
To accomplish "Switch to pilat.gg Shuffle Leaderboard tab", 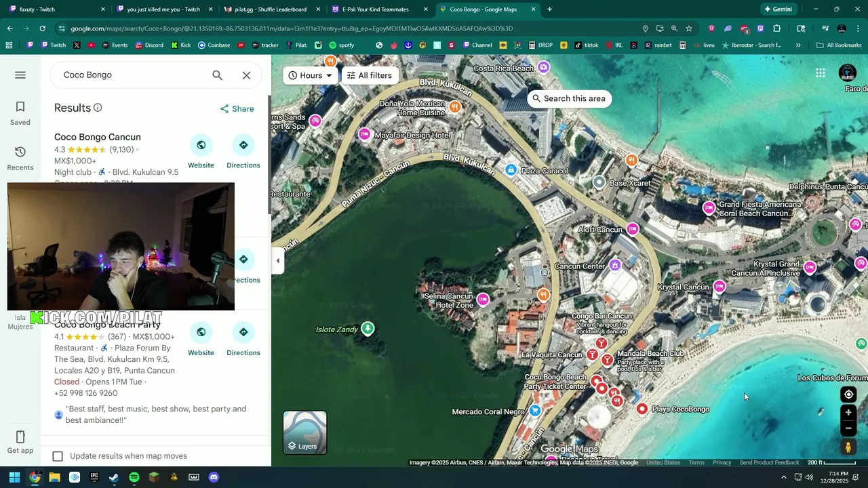I will (271, 9).
